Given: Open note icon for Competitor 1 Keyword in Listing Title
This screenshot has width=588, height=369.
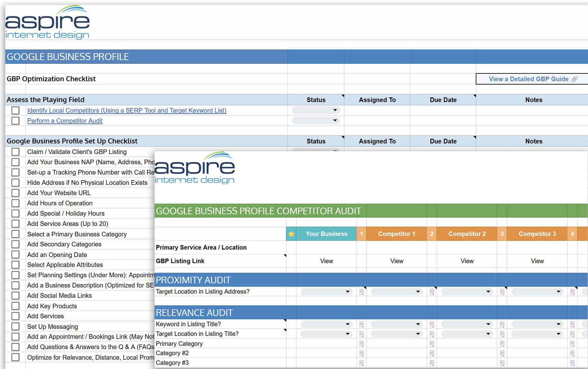Looking at the screenshot, I should click(x=432, y=325).
